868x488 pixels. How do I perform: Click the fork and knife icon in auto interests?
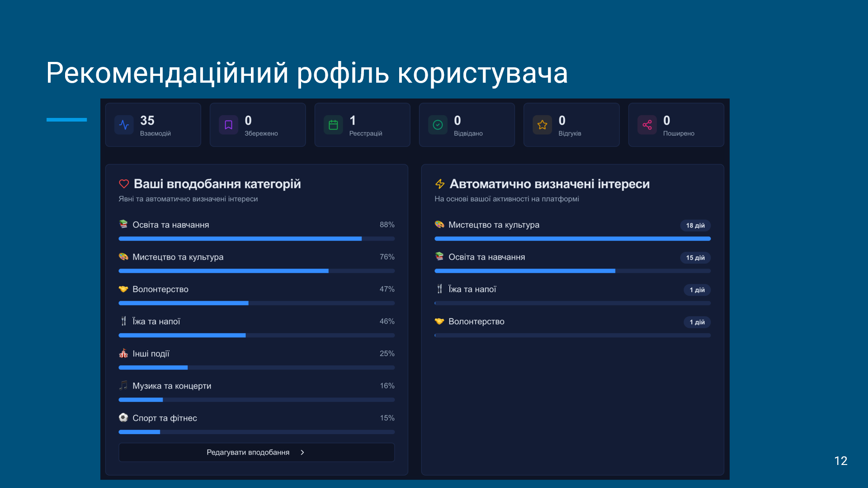[x=439, y=289]
